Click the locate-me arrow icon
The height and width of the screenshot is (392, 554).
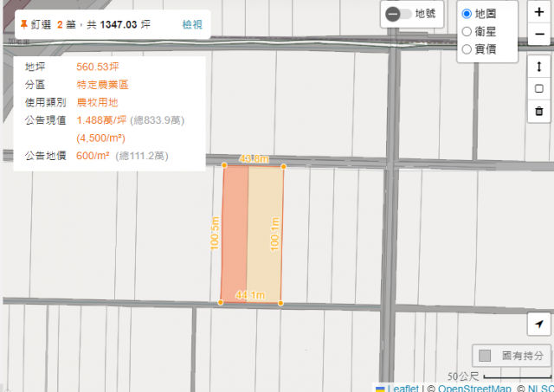point(538,323)
